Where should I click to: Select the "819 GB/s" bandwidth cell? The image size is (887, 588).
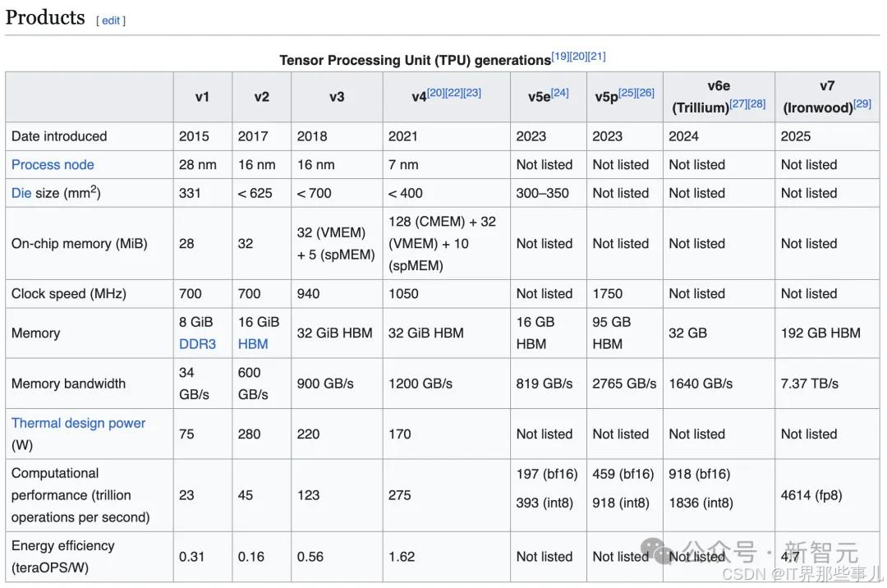[548, 384]
